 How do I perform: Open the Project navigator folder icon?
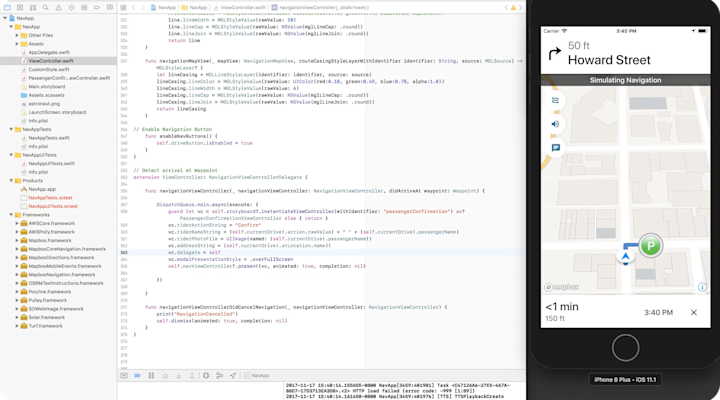7,7
